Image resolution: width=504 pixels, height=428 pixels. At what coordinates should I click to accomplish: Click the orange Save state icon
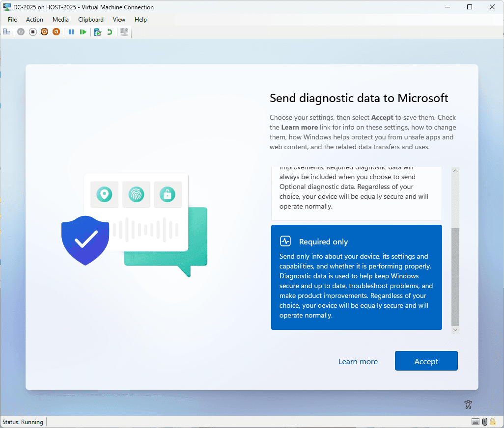56,31
